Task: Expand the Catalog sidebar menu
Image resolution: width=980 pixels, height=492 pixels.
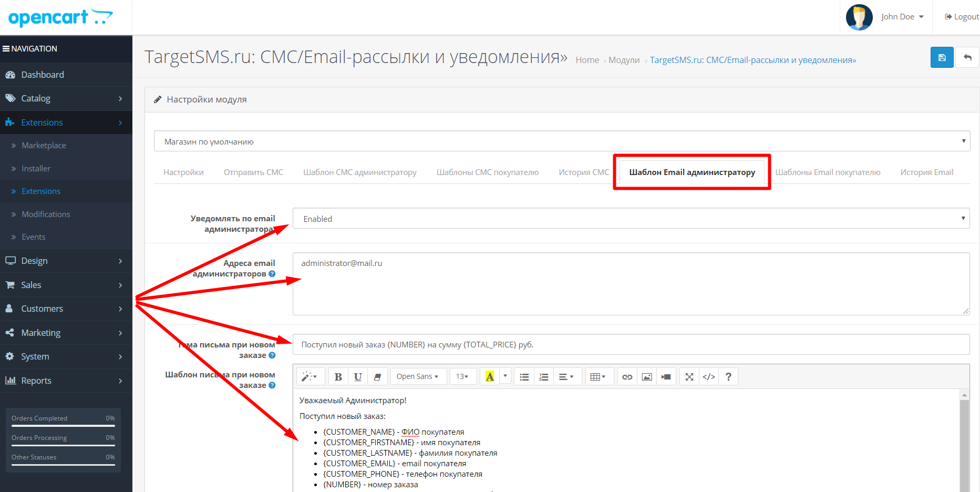Action: point(66,98)
